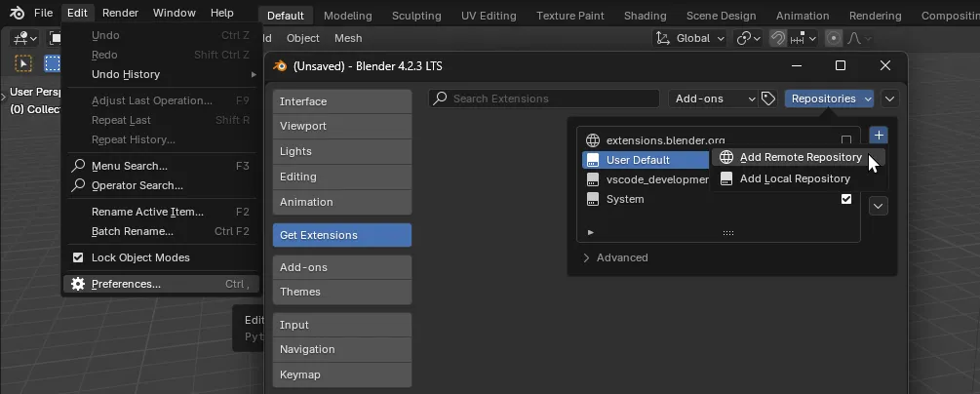Select the extensions.blender.org repository row

click(719, 140)
